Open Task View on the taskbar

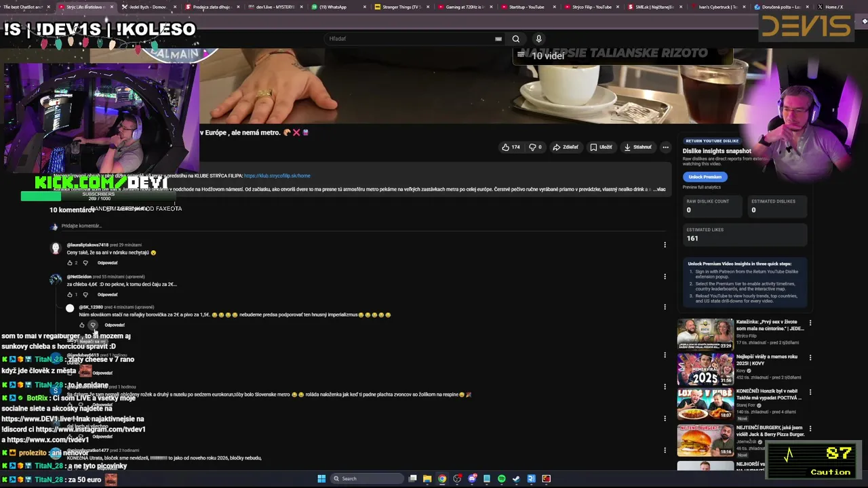(412, 479)
